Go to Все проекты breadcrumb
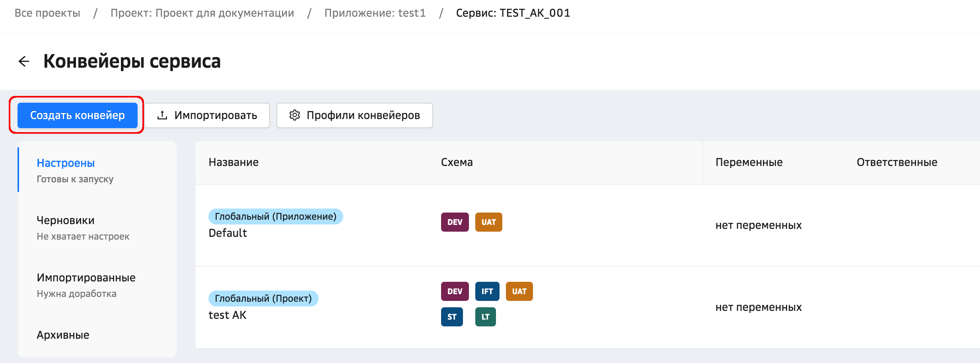Image resolution: width=980 pixels, height=363 pixels. [x=47, y=13]
